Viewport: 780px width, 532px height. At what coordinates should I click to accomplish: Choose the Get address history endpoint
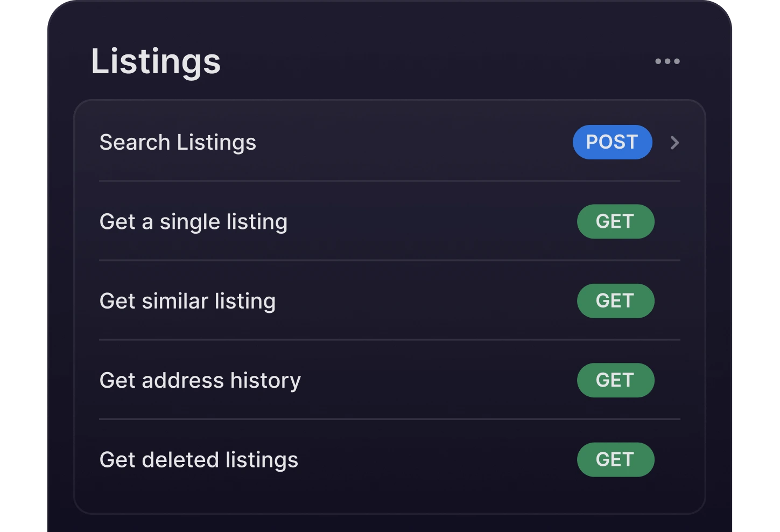(x=200, y=381)
